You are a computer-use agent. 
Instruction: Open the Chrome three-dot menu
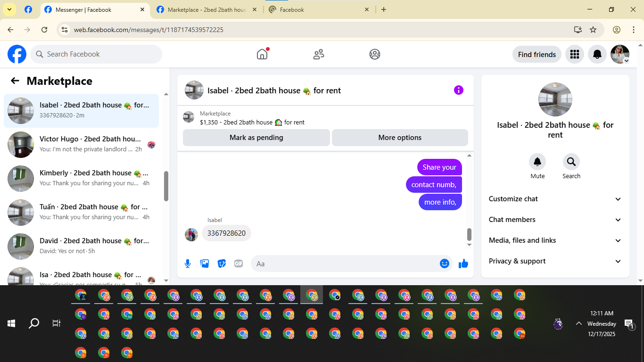tap(634, 30)
